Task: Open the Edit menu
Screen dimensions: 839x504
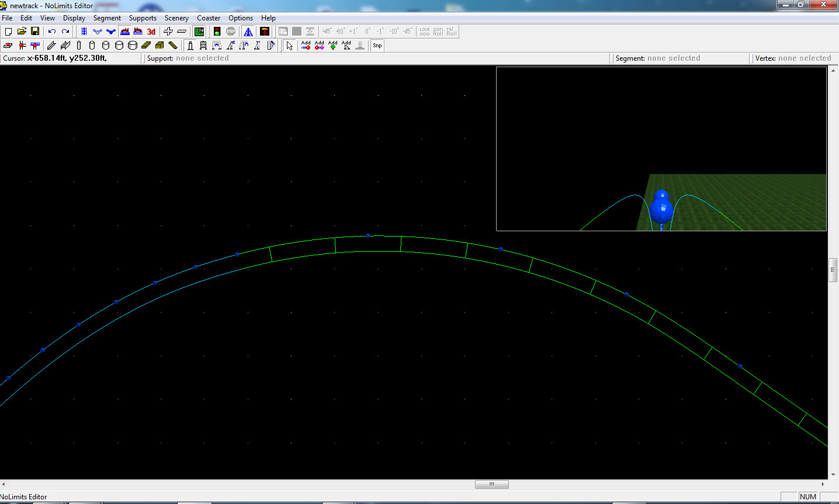Action: pyautogui.click(x=26, y=18)
